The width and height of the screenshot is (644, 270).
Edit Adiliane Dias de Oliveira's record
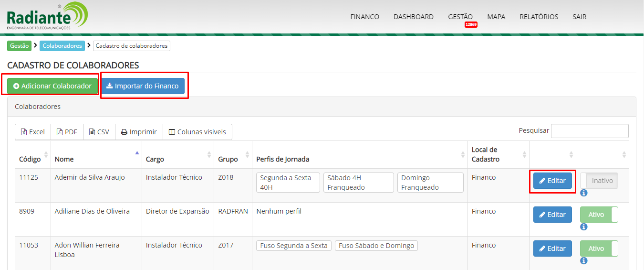click(x=552, y=215)
